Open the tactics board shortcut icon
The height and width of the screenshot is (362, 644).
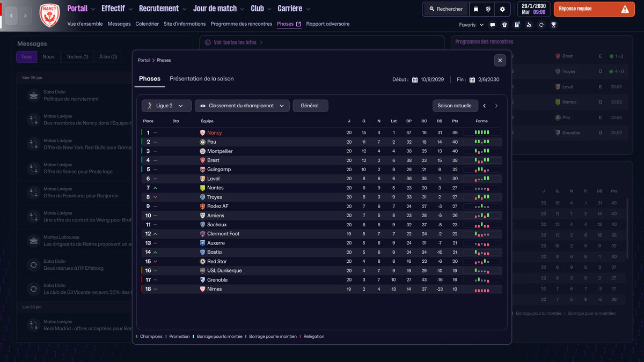(517, 25)
